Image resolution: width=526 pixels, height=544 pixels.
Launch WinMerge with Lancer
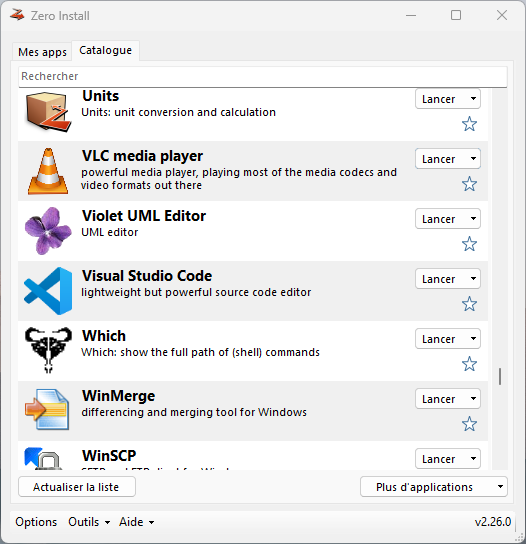(x=439, y=399)
